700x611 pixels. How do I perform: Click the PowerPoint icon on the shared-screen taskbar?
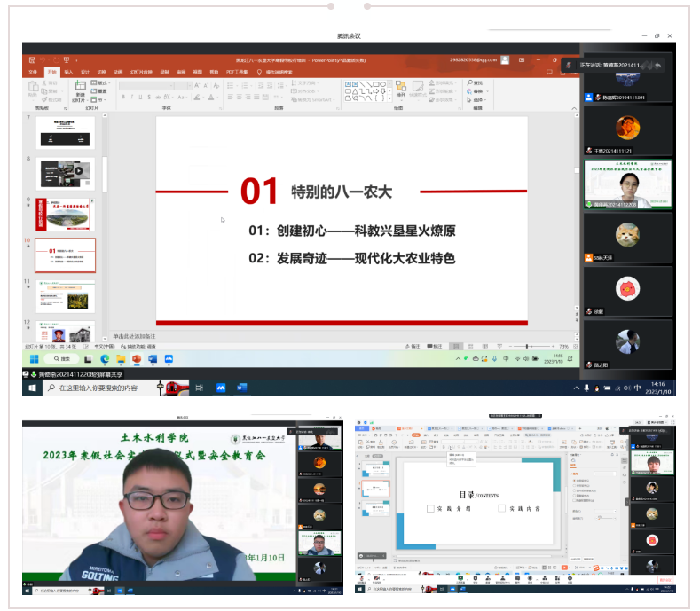pyautogui.click(x=137, y=359)
